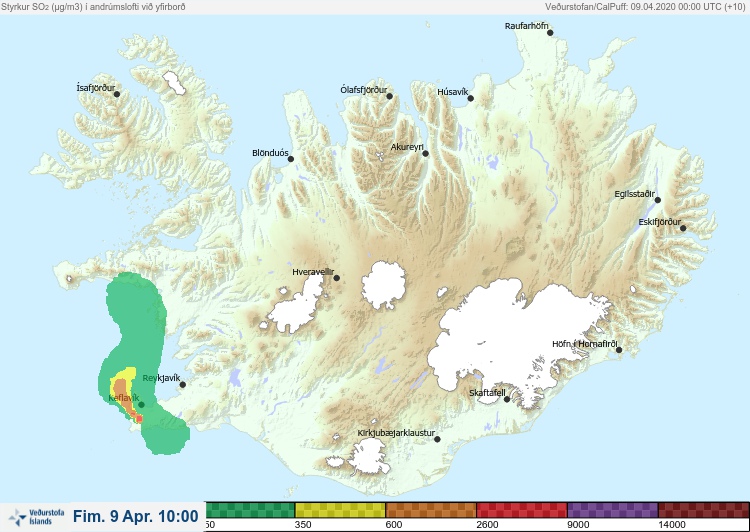Viewport: 750px width, 532px height.
Task: Click the green 50 legend swatch
Action: 250,510
